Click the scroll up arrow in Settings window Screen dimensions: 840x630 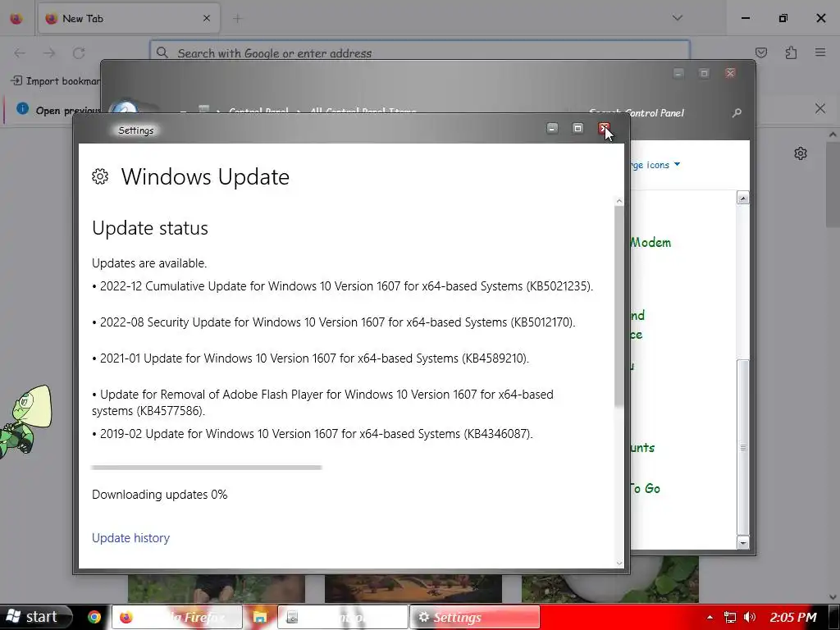(619, 202)
